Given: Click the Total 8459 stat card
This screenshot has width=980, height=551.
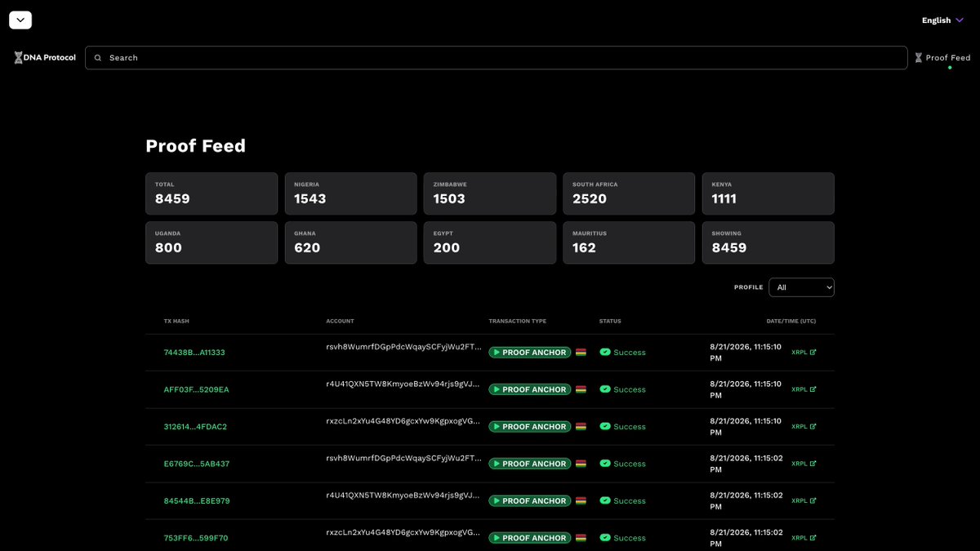Looking at the screenshot, I should tap(212, 193).
